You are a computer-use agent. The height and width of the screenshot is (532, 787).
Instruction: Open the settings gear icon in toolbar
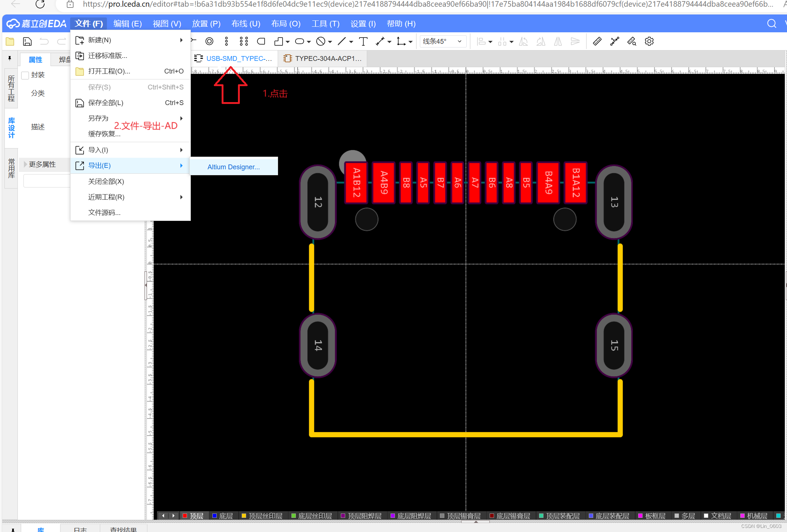click(649, 41)
